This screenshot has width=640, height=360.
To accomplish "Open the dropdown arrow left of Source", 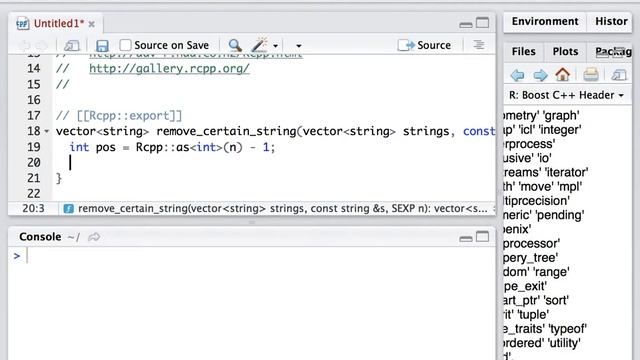I will tap(299, 46).
